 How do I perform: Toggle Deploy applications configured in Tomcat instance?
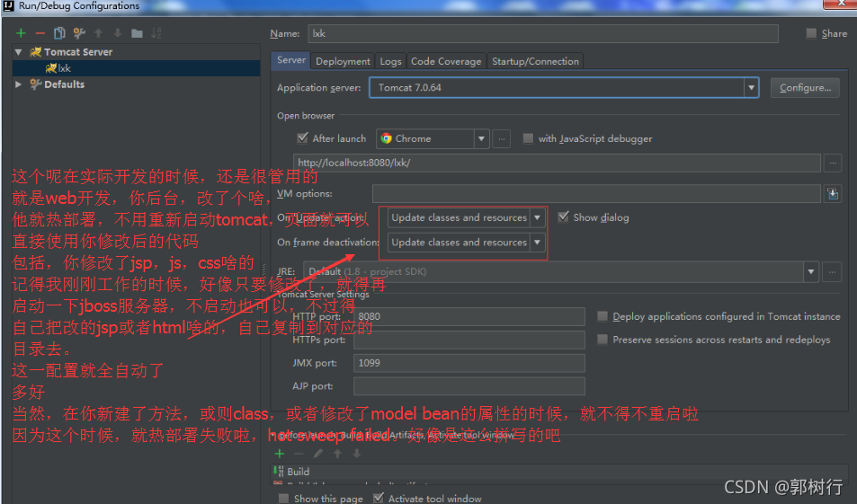(x=603, y=316)
